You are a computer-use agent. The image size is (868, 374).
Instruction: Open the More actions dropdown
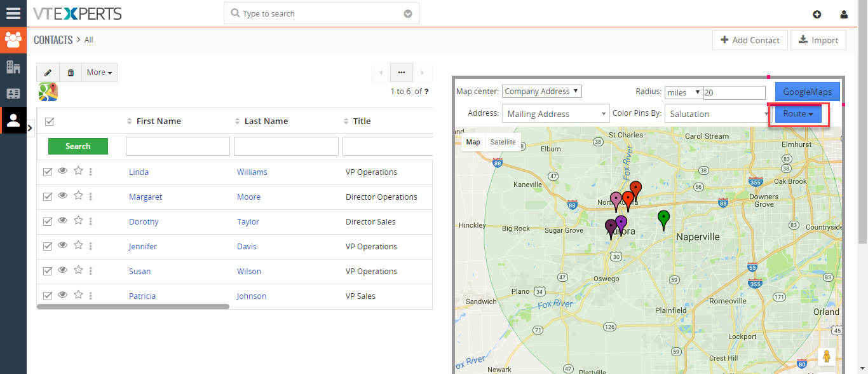tap(100, 73)
